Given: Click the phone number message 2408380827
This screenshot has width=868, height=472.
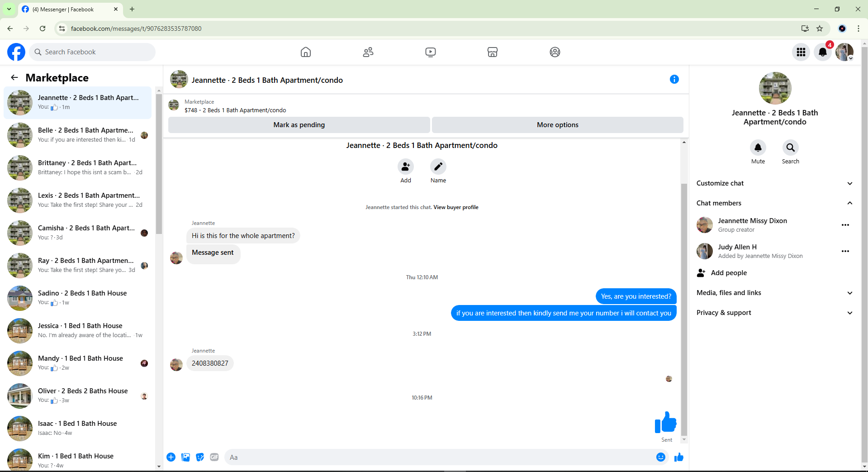Looking at the screenshot, I should coord(210,363).
